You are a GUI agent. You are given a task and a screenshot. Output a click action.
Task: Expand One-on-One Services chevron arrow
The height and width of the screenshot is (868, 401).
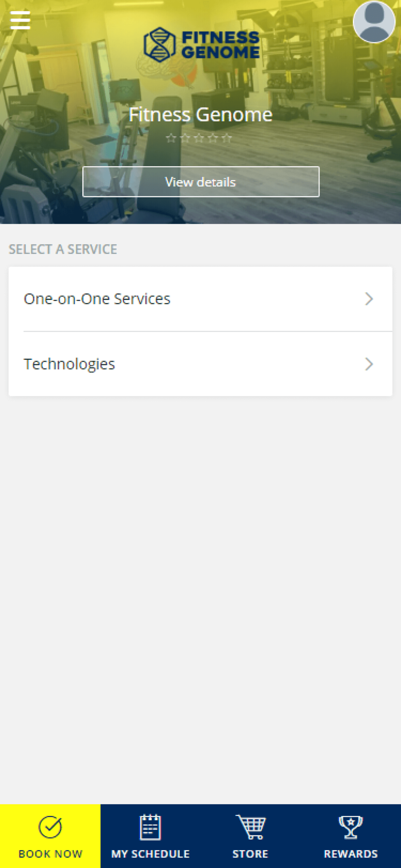[369, 299]
